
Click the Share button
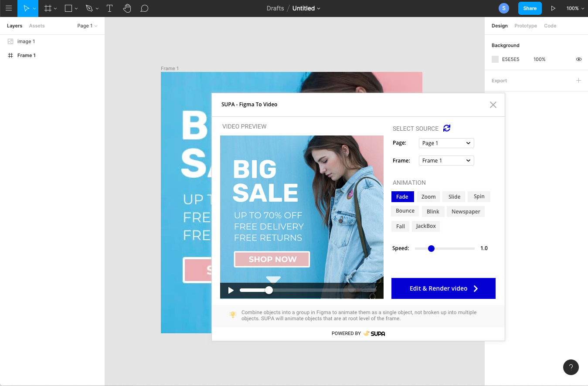530,8
